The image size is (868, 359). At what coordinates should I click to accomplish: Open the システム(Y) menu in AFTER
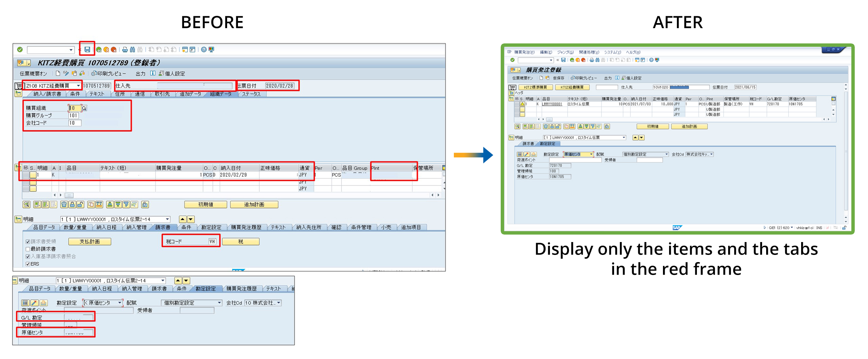pos(612,52)
